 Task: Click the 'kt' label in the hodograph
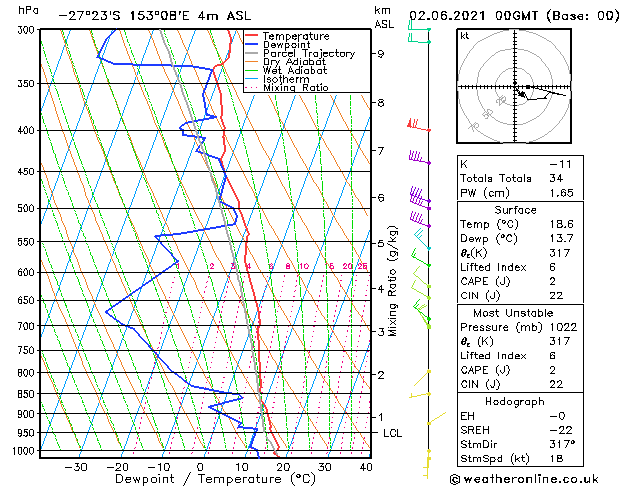click(465, 36)
